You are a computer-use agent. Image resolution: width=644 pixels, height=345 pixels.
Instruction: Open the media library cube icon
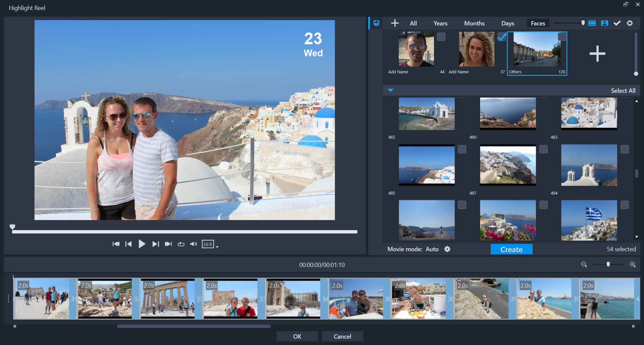click(x=376, y=23)
